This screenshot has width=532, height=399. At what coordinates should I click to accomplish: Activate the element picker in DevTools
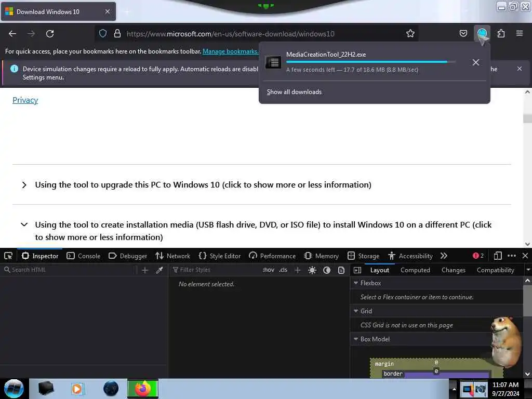click(8, 256)
